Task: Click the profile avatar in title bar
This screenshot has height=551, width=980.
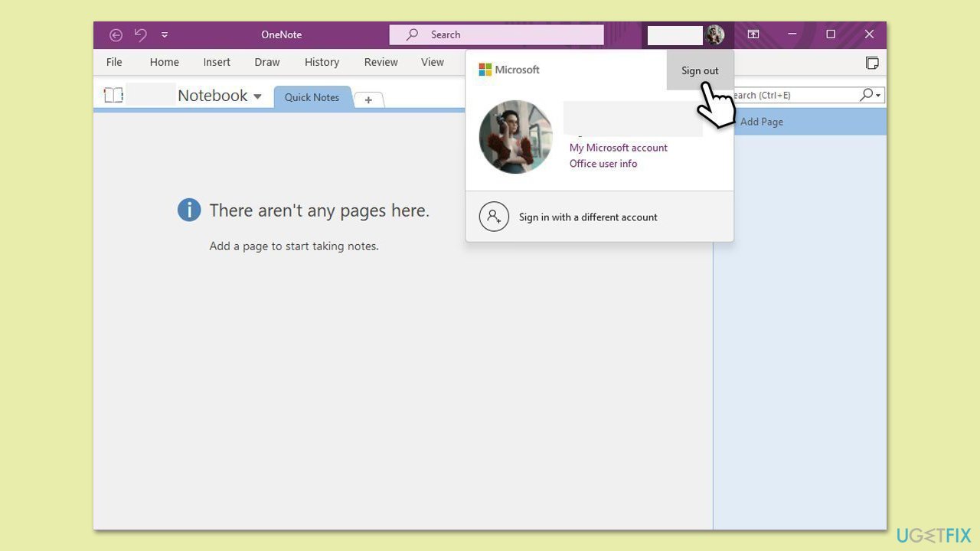Action: (715, 34)
